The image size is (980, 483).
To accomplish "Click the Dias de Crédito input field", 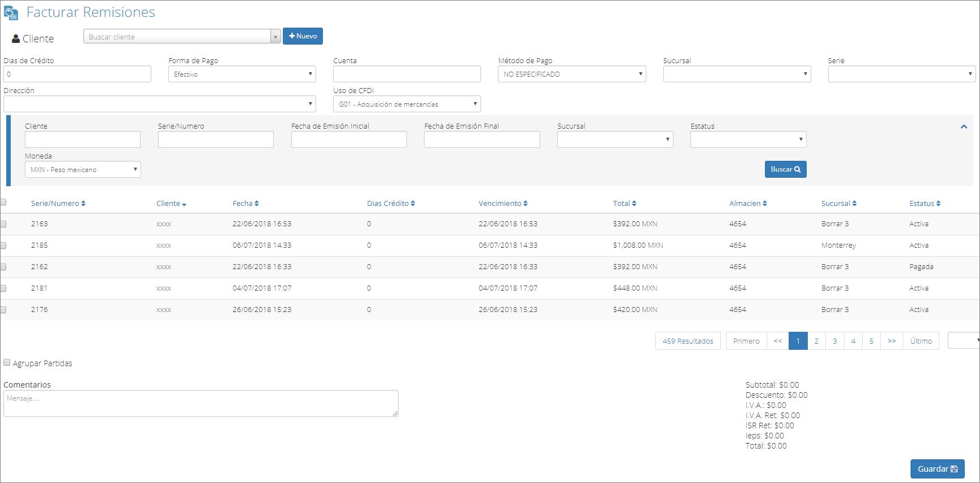I will click(77, 74).
